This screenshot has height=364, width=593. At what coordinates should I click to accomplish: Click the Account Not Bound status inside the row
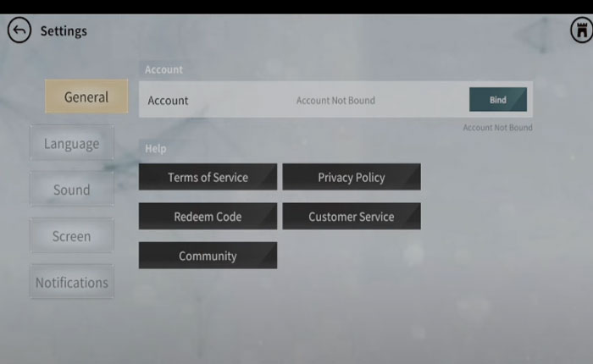click(335, 101)
